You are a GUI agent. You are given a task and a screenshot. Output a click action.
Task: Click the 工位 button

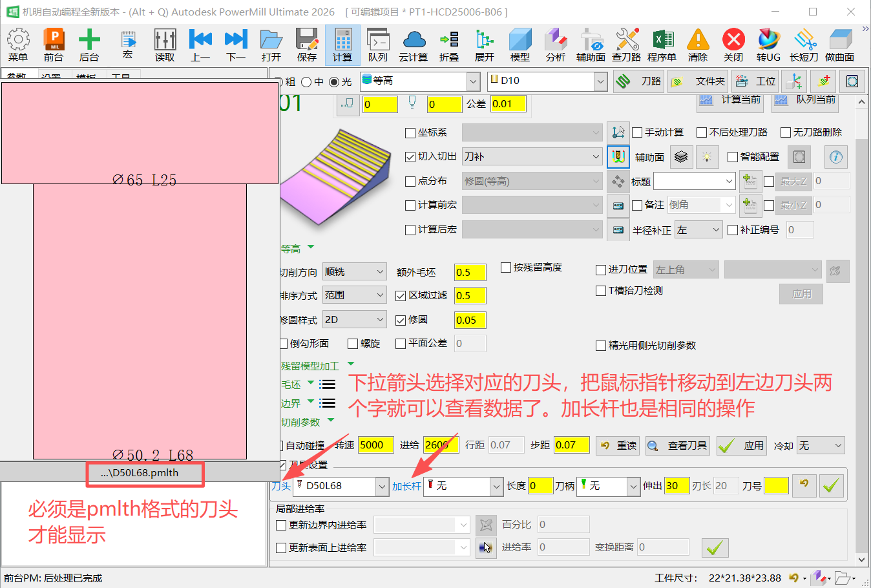click(x=755, y=81)
